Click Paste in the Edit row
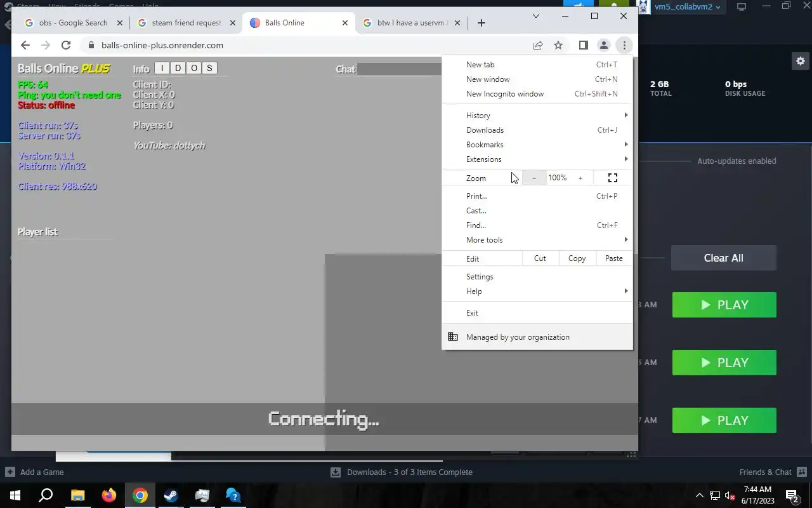 coord(614,258)
